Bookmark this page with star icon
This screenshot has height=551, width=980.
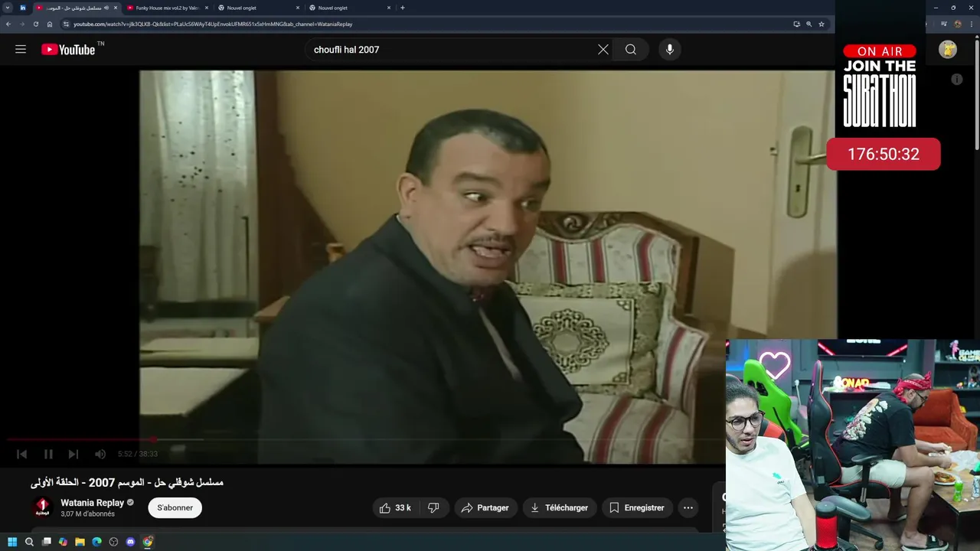point(822,24)
